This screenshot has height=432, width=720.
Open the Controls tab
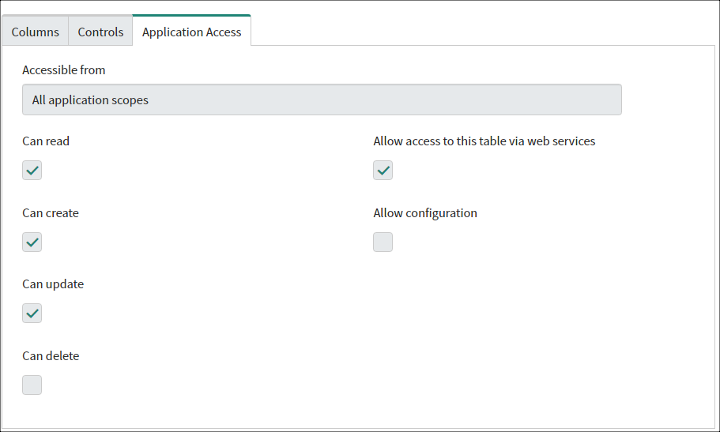click(x=101, y=31)
